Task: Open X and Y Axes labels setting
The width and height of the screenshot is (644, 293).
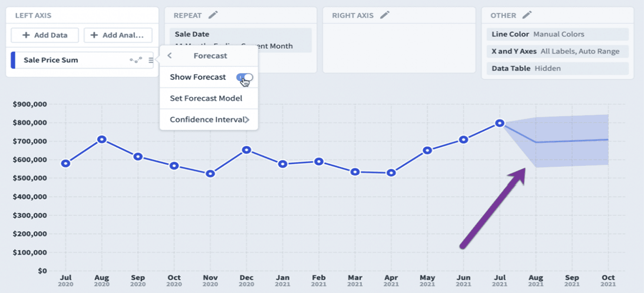Action: (x=558, y=51)
